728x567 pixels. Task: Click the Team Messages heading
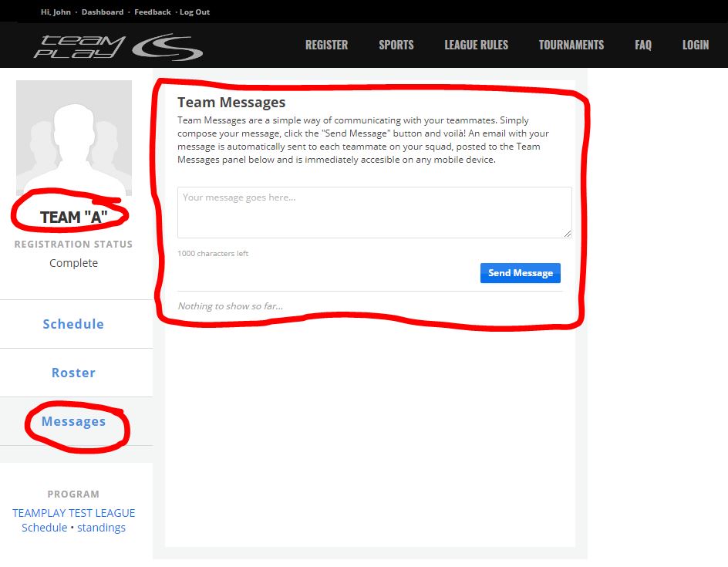[x=231, y=102]
